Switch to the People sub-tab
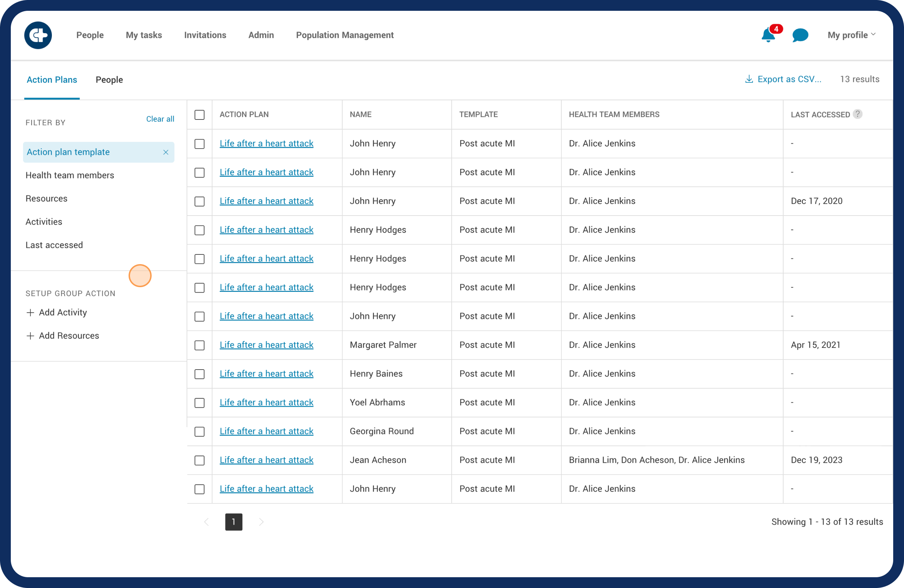The height and width of the screenshot is (588, 904). (109, 80)
